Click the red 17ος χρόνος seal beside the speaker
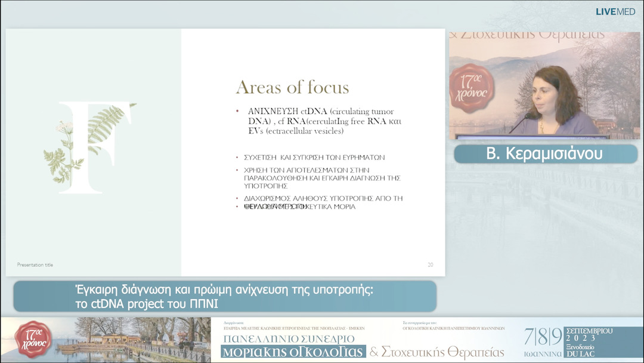The width and height of the screenshot is (644, 363). point(472,88)
